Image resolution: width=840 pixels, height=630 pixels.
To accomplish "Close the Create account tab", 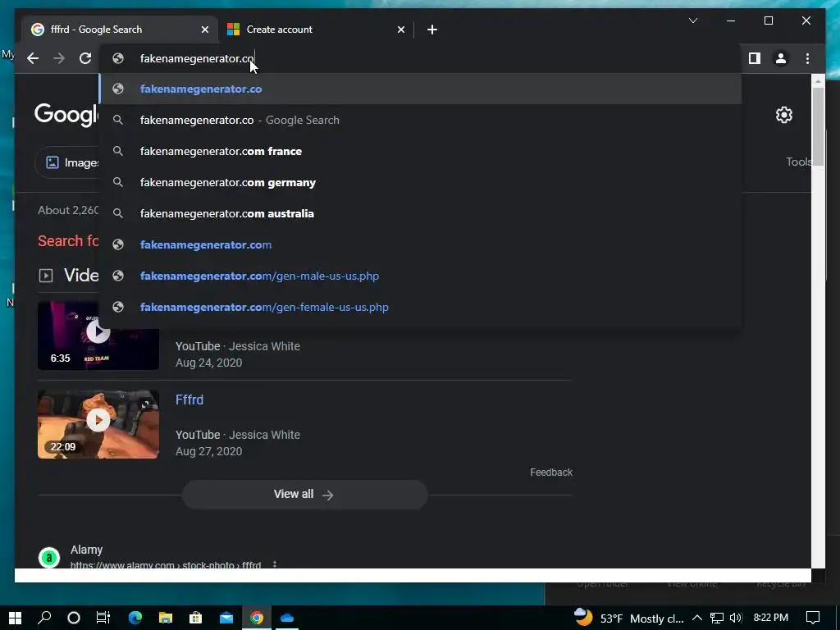I will point(400,30).
